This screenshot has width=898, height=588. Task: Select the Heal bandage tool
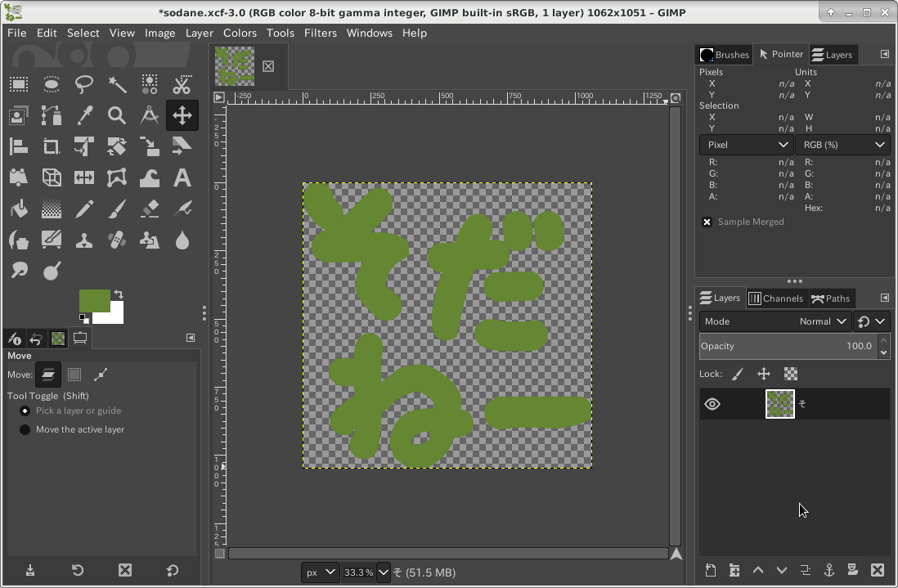point(117,240)
